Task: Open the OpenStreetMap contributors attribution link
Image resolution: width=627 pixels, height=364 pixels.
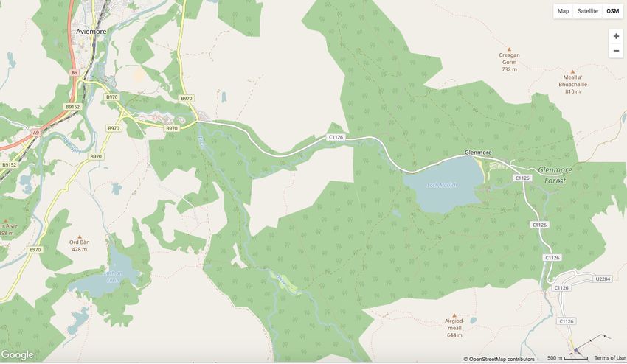Action: tap(499, 359)
